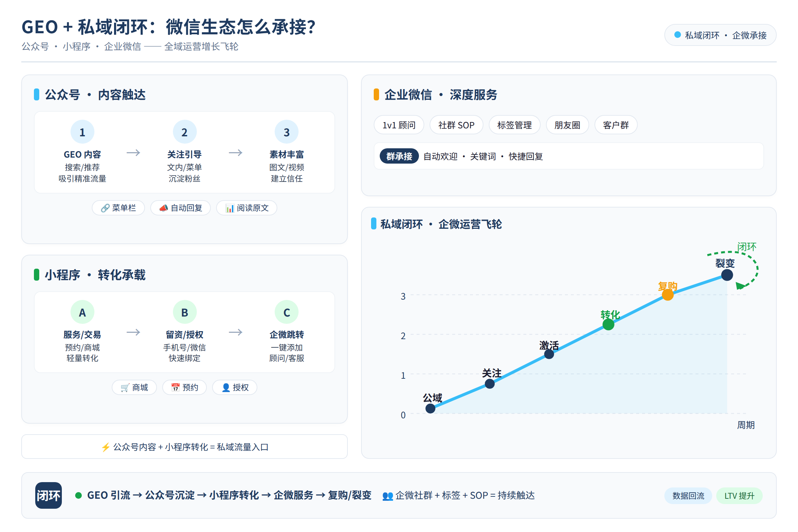The width and height of the screenshot is (798, 532).
Task: Click the blue marker beside 私域闭环 · 企微运营飞轮
Action: (x=374, y=223)
